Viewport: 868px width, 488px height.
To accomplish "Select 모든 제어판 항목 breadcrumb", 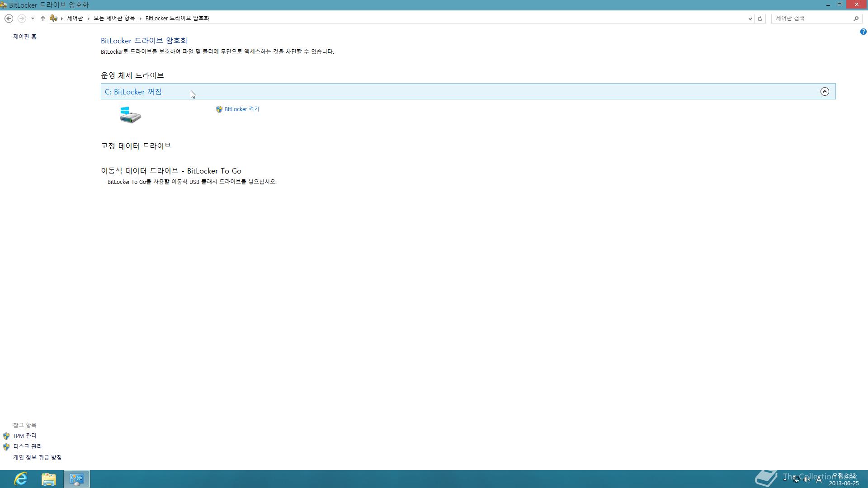I will [114, 18].
